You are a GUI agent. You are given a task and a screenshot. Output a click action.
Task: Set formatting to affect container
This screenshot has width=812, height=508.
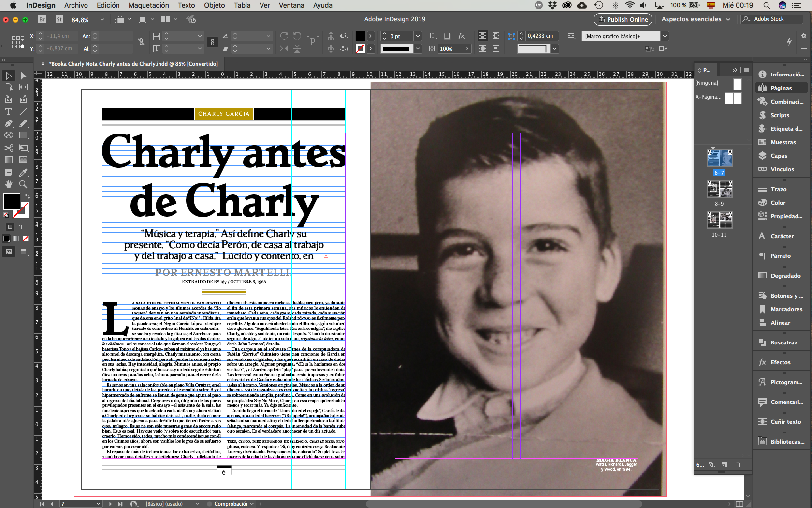(x=10, y=226)
